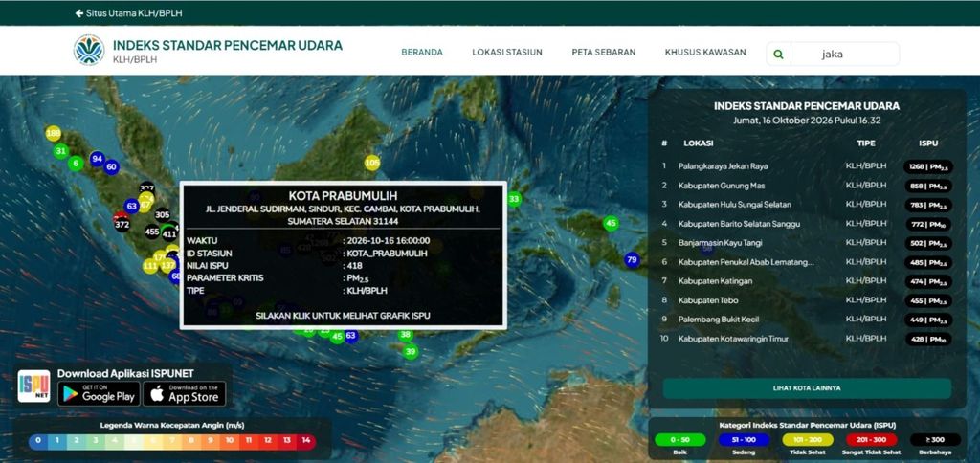Click the KLH/BPLH circular logo

click(89, 51)
